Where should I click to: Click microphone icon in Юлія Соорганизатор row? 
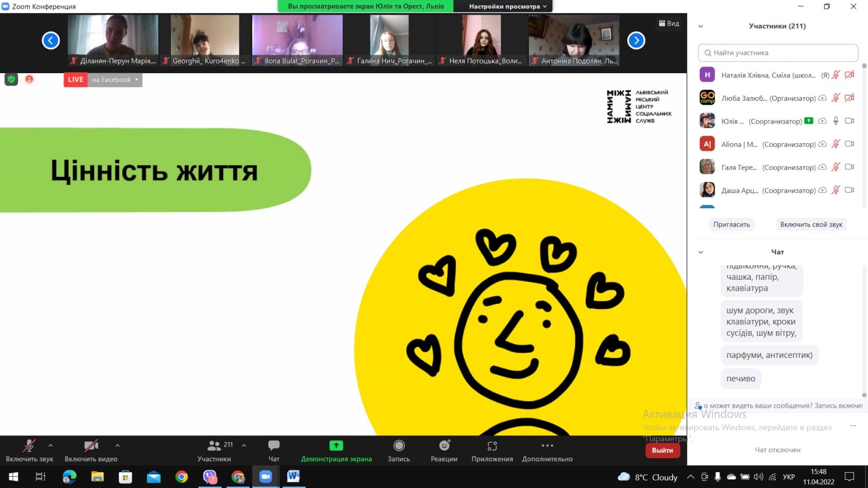click(836, 121)
